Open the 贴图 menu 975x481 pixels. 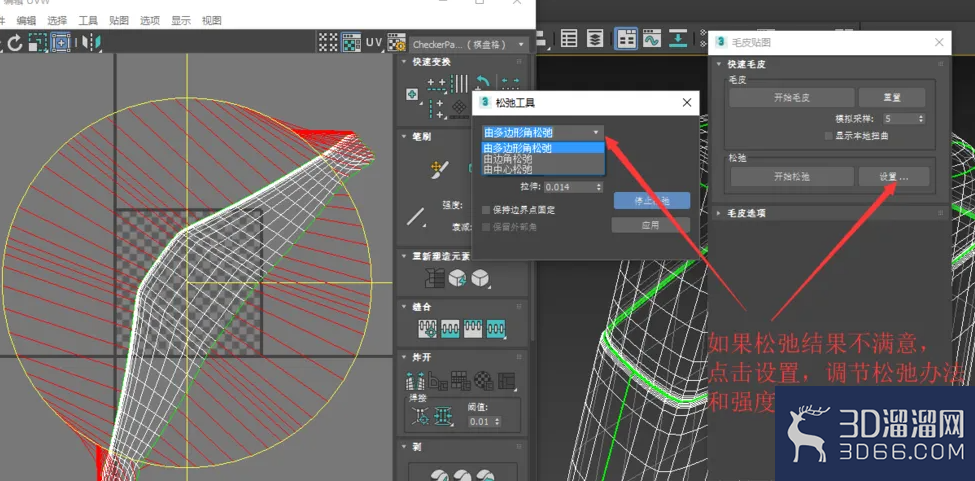[119, 21]
